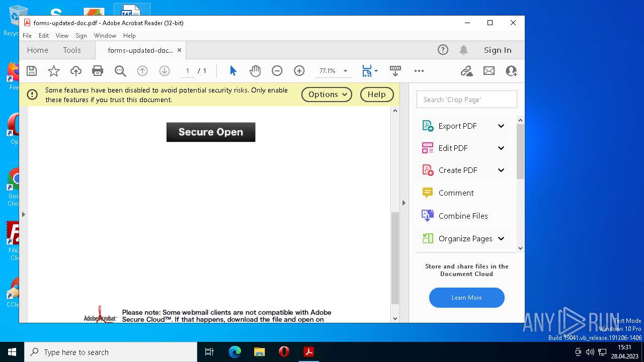Expand Organize Pages options chevron
The image size is (644, 362).
[501, 239]
